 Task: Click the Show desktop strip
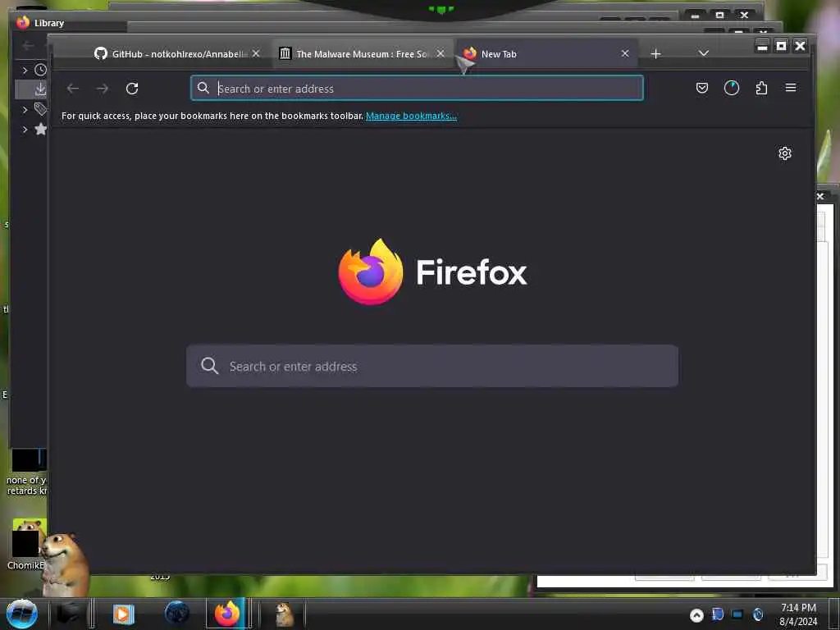pos(833,614)
